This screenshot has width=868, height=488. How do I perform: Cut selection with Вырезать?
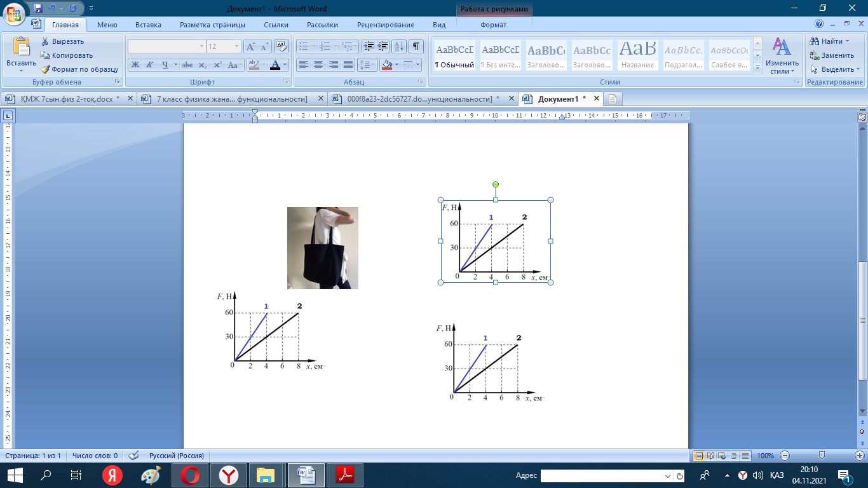(x=63, y=41)
